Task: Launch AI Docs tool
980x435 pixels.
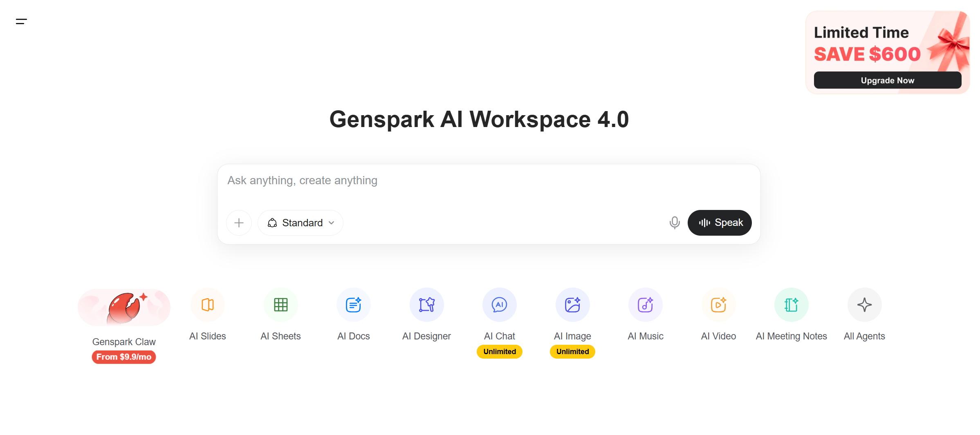Action: pos(354,305)
